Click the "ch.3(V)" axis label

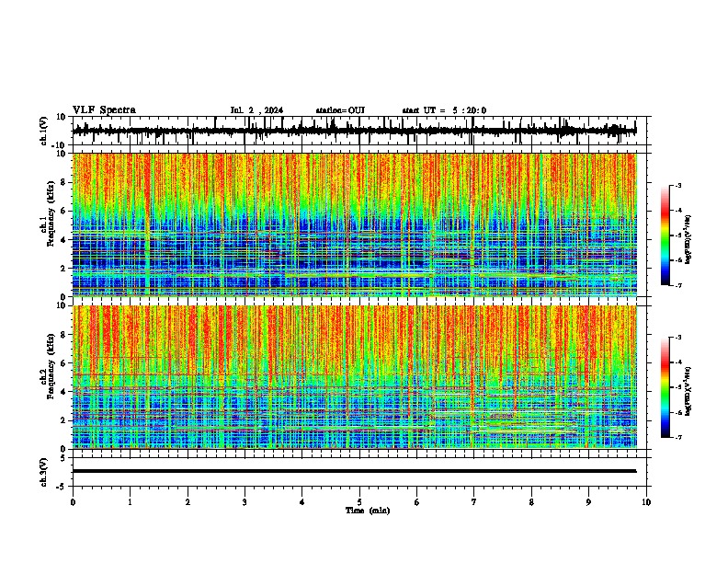click(x=44, y=473)
